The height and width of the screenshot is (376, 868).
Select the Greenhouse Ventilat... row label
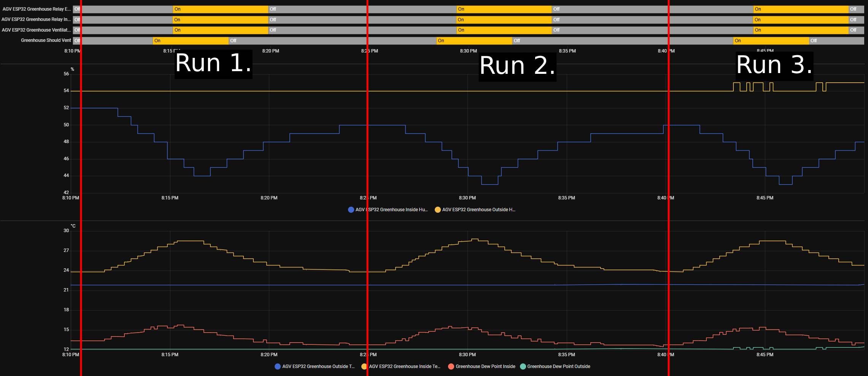pyautogui.click(x=37, y=30)
